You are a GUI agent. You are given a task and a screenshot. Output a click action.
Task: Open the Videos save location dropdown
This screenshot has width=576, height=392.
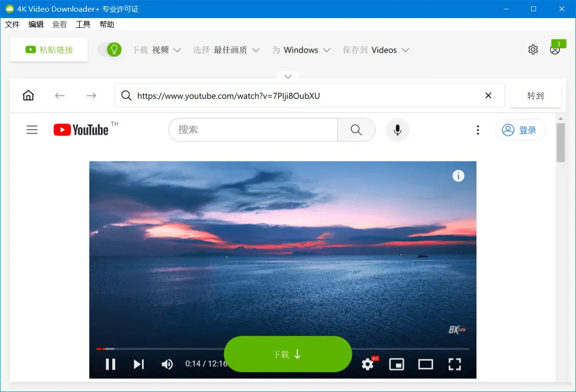(x=390, y=50)
